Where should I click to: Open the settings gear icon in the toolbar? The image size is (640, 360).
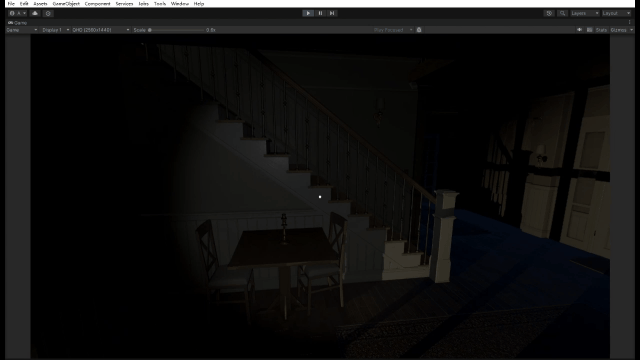pyautogui.click(x=48, y=13)
